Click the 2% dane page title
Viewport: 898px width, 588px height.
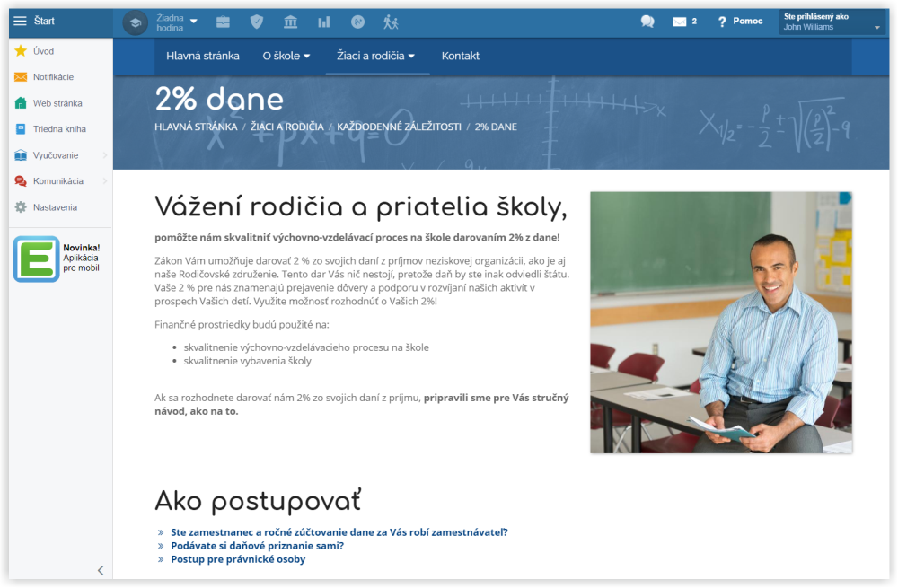[x=219, y=100]
